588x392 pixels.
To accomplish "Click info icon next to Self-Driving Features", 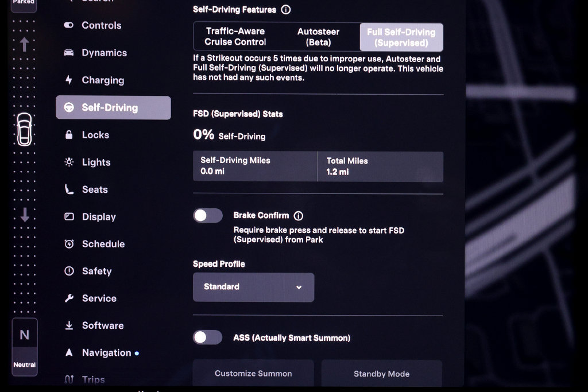I will tap(286, 10).
